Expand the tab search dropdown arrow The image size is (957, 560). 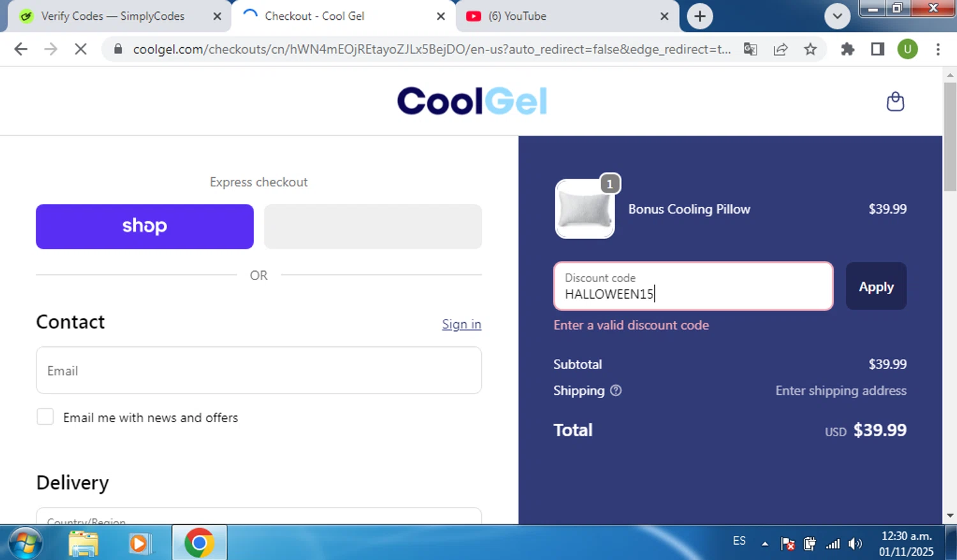click(x=837, y=17)
